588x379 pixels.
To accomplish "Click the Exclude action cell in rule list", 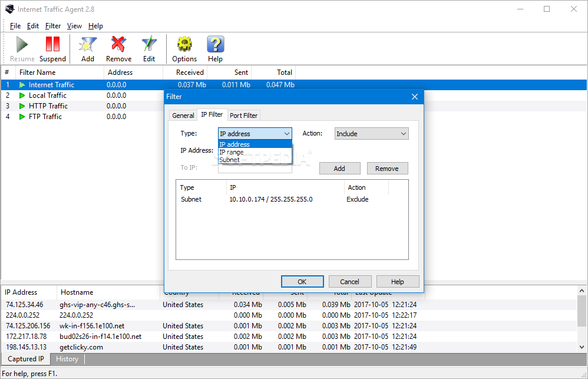I will point(358,200).
